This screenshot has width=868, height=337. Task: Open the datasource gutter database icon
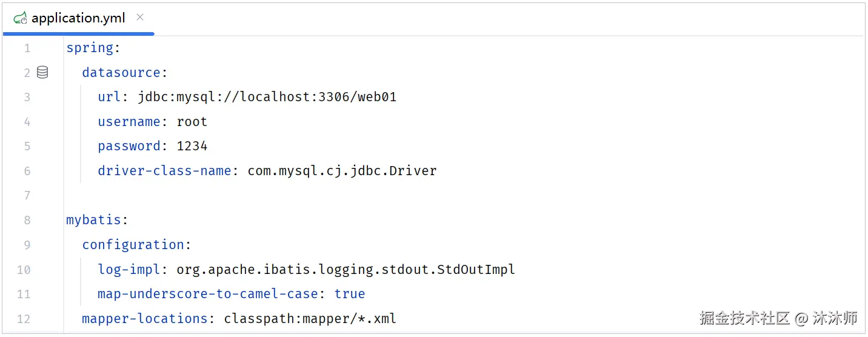[42, 73]
